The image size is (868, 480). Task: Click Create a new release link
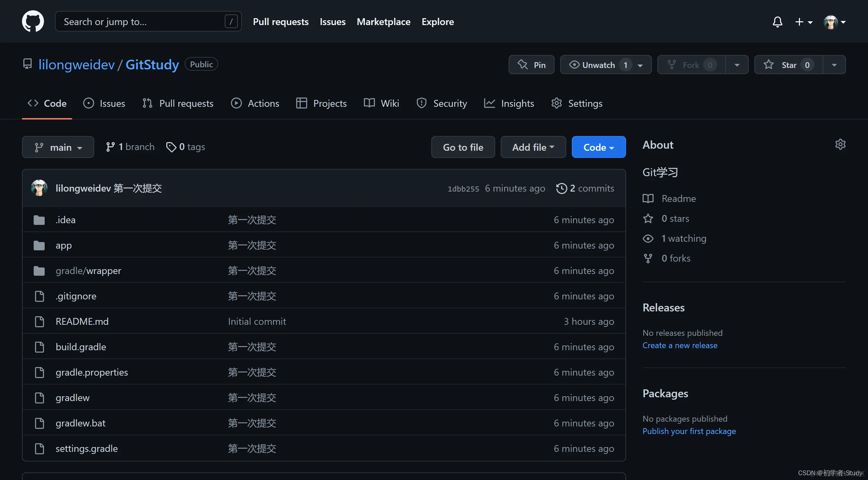680,345
